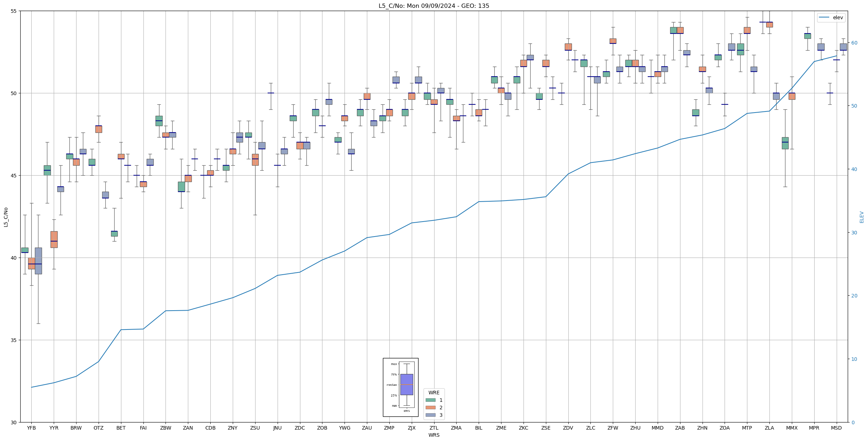This screenshot has height=441, width=868.
Task: Click the L5_C/No y-axis title
Action: pyautogui.click(x=6, y=217)
